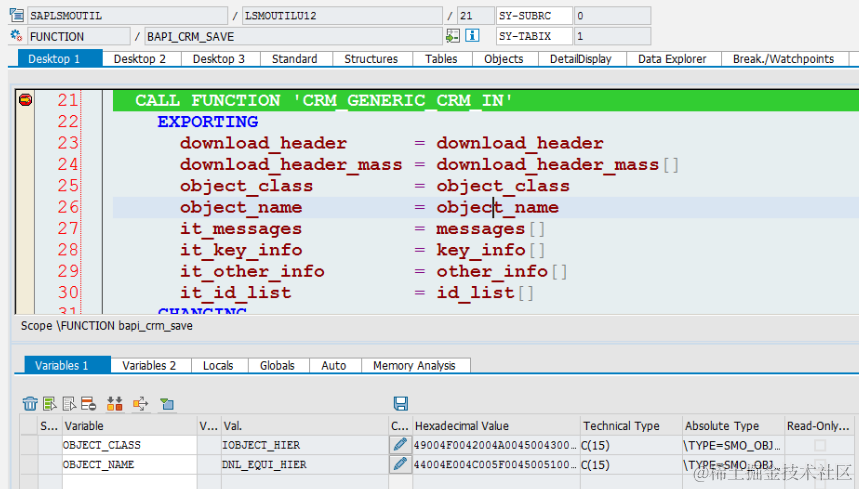Click the blue box with green triangle icon
The height and width of the screenshot is (489, 859).
pos(167,404)
